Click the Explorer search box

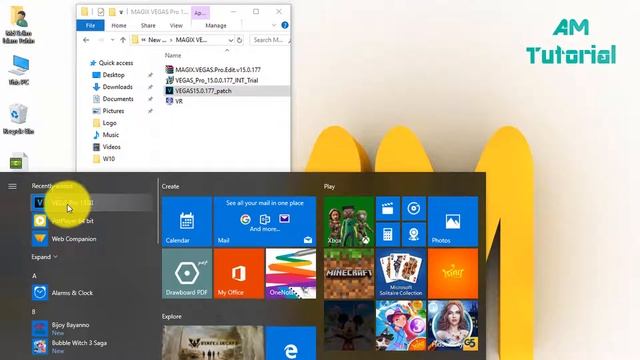point(269,40)
